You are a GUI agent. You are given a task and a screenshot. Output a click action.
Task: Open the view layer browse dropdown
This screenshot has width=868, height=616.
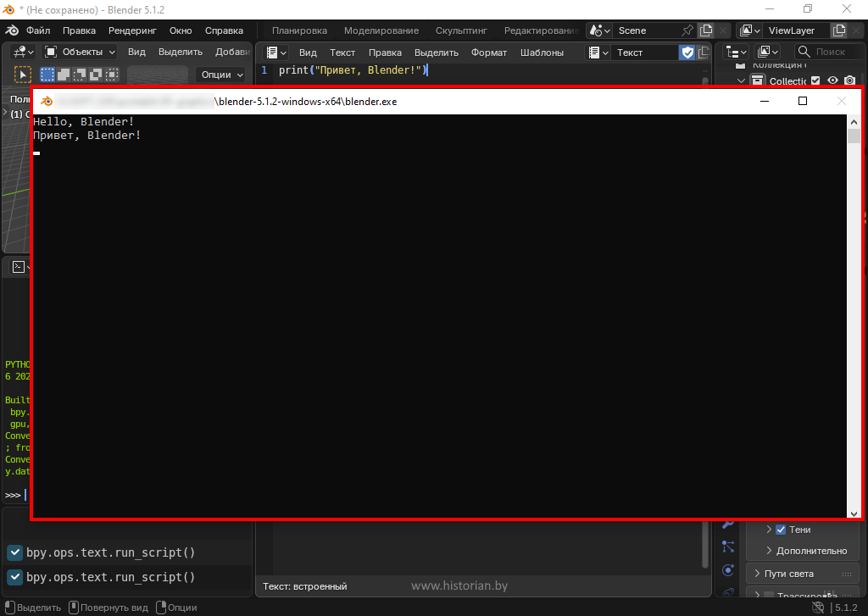749,31
